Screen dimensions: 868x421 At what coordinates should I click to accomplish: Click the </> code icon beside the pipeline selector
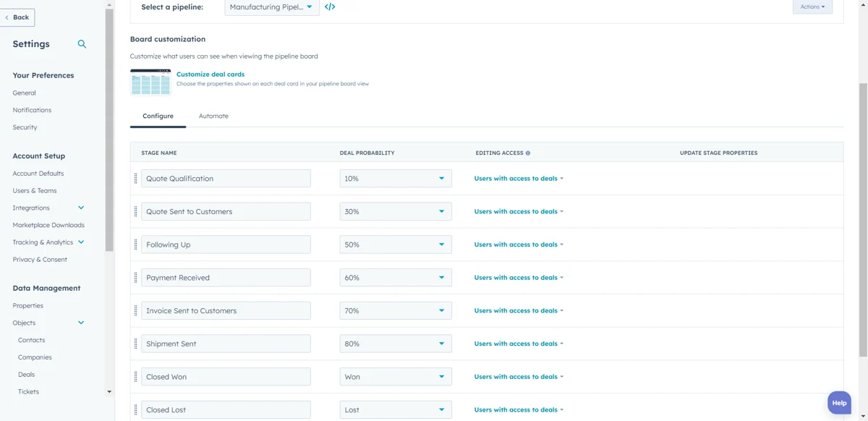[330, 7]
